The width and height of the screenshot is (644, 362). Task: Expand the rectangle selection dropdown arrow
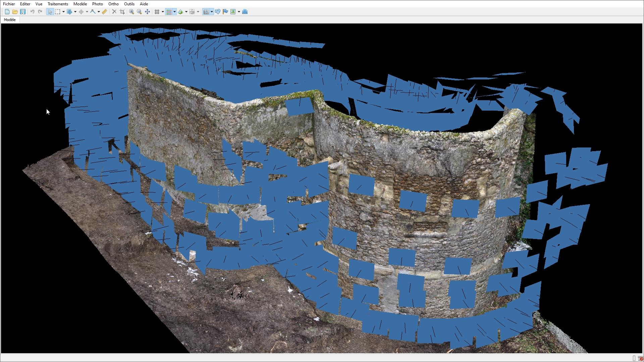click(x=63, y=12)
